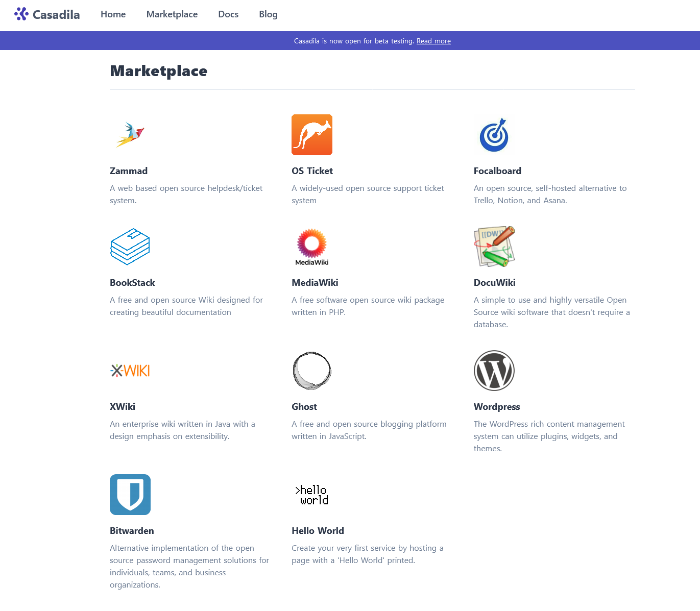Open the Wordpress W logo
Viewport: 700px width, 611px height.
point(494,371)
